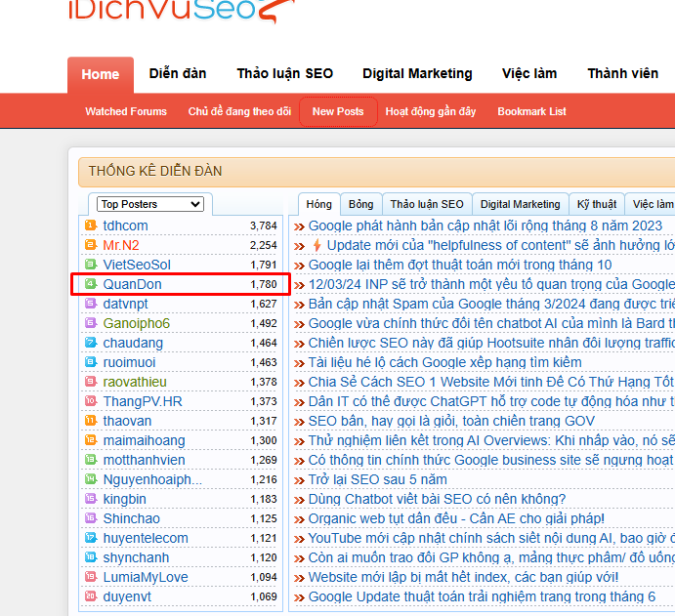Switch to the Hóng tab
The height and width of the screenshot is (616, 675).
click(319, 204)
